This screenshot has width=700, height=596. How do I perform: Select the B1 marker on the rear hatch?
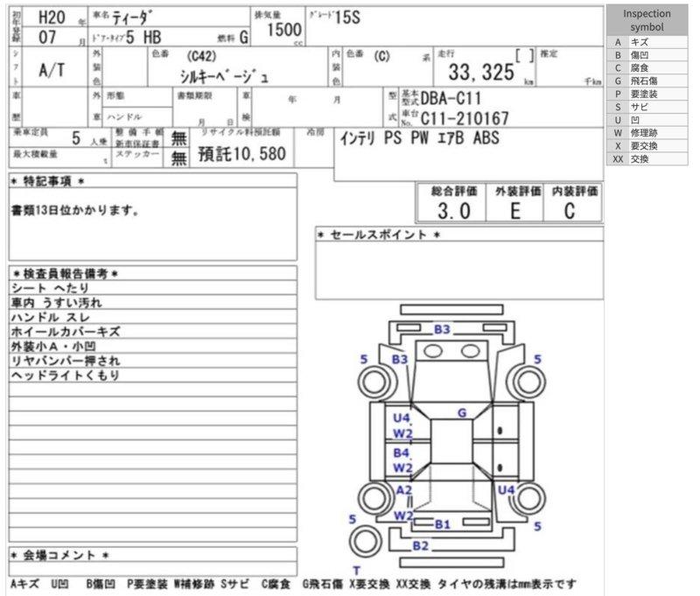(x=442, y=524)
